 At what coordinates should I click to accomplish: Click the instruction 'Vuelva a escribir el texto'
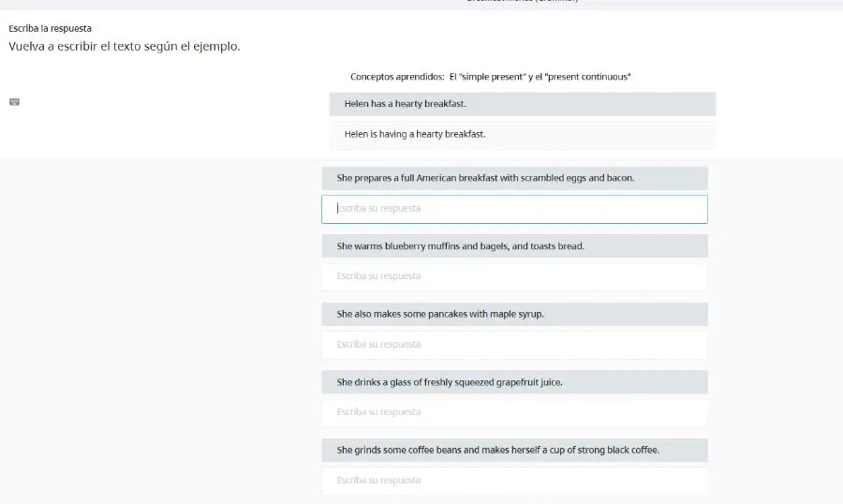pyautogui.click(x=125, y=46)
